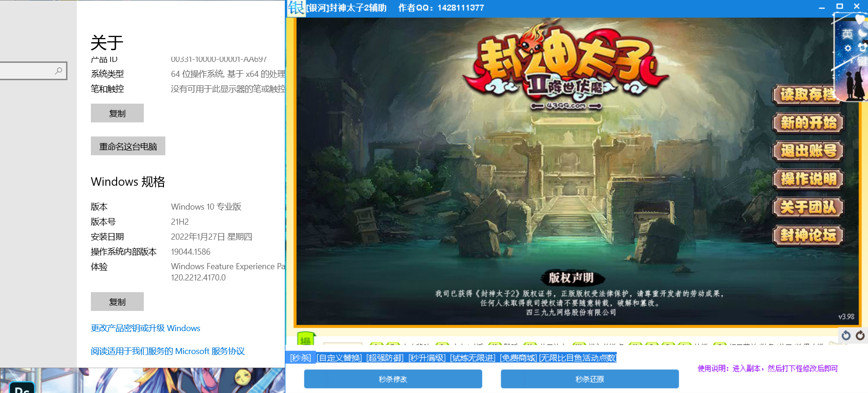The height and width of the screenshot is (393, 868).
Task: Open the Photoshop desktop shortcut icon
Action: click(x=22, y=387)
